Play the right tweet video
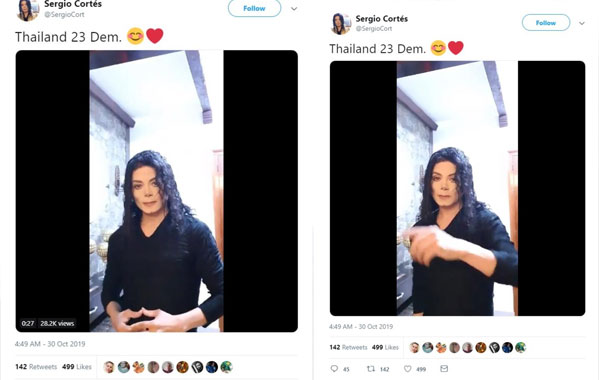Viewport: 599px width, 380px height. tap(457, 188)
